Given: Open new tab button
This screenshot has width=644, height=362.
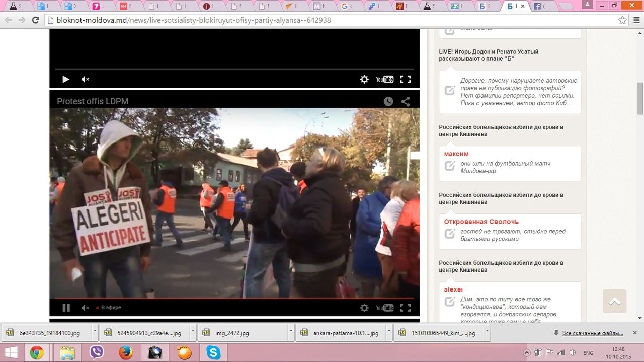Looking at the screenshot, I should pyautogui.click(x=567, y=7).
